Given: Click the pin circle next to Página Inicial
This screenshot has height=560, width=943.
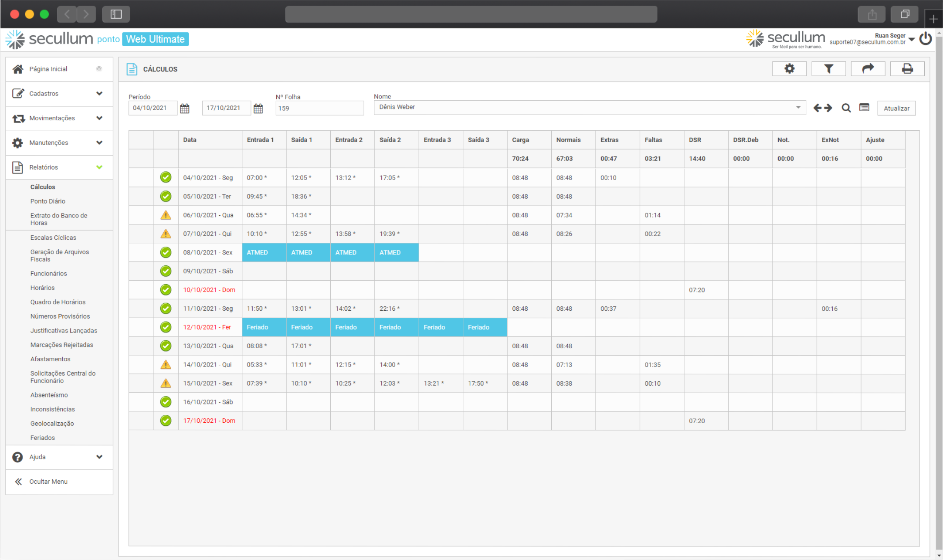Looking at the screenshot, I should [x=99, y=69].
